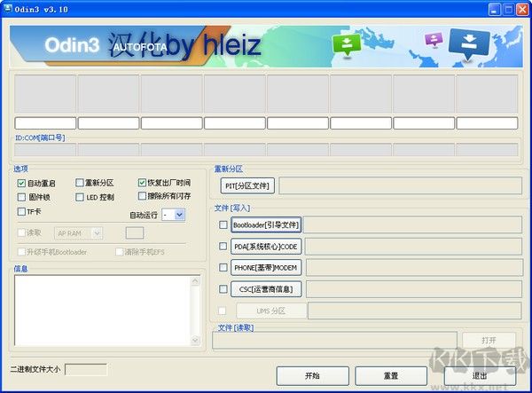Tick the TF卡 checkbox
Image resolution: width=532 pixels, height=393 pixels.
coord(21,212)
